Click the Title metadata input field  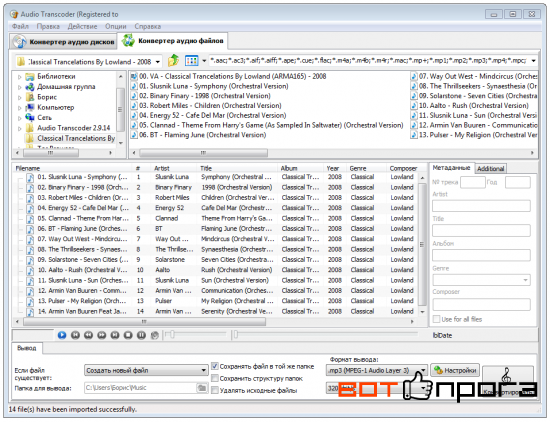coord(481,230)
